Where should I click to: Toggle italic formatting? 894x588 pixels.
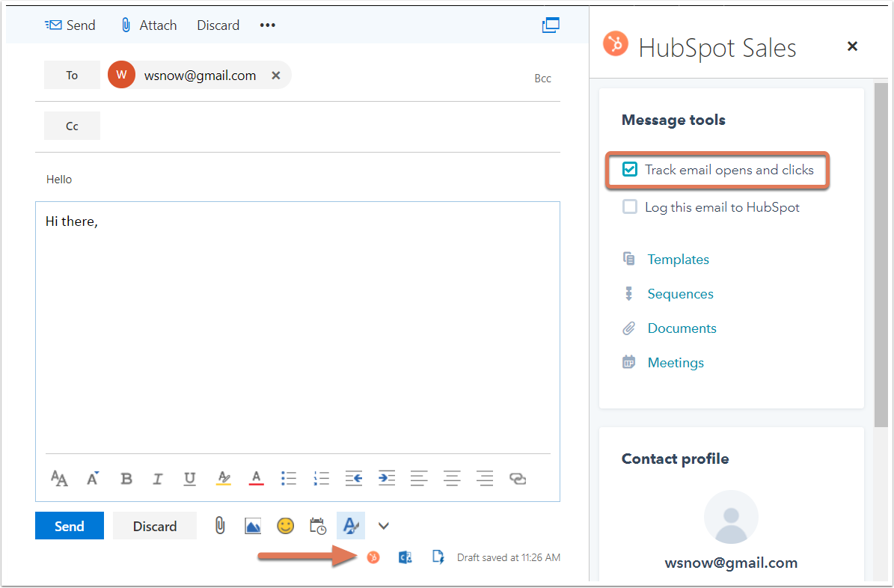(158, 479)
